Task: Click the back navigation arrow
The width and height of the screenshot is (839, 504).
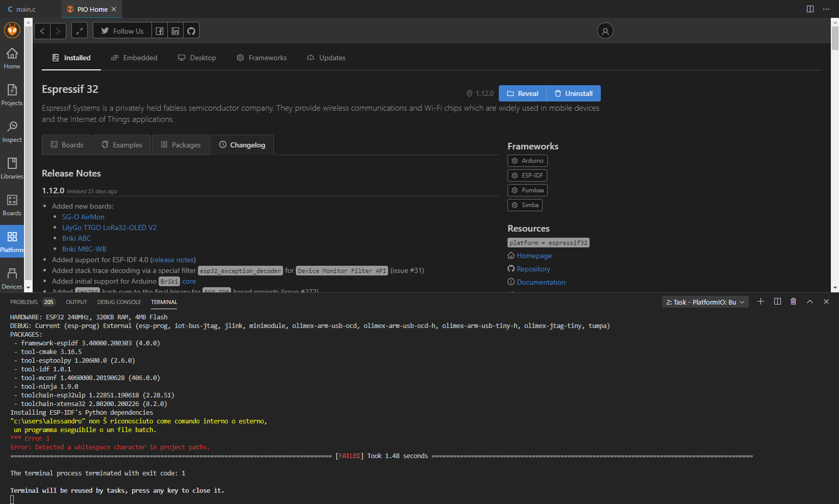Action: (42, 31)
